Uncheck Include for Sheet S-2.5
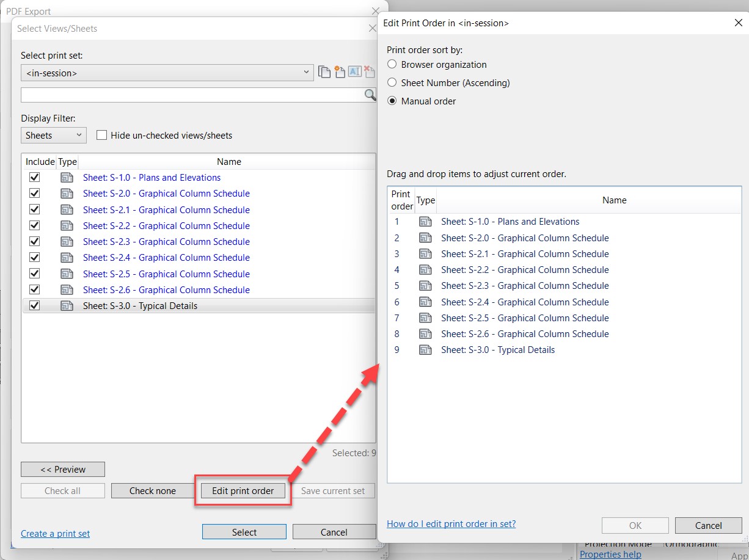 tap(35, 274)
